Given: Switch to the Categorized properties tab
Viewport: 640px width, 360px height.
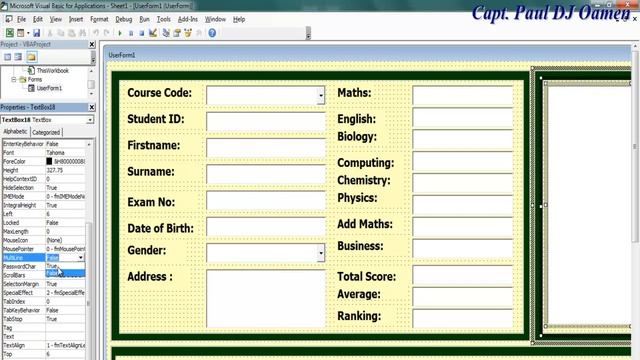Looking at the screenshot, I should (x=46, y=132).
